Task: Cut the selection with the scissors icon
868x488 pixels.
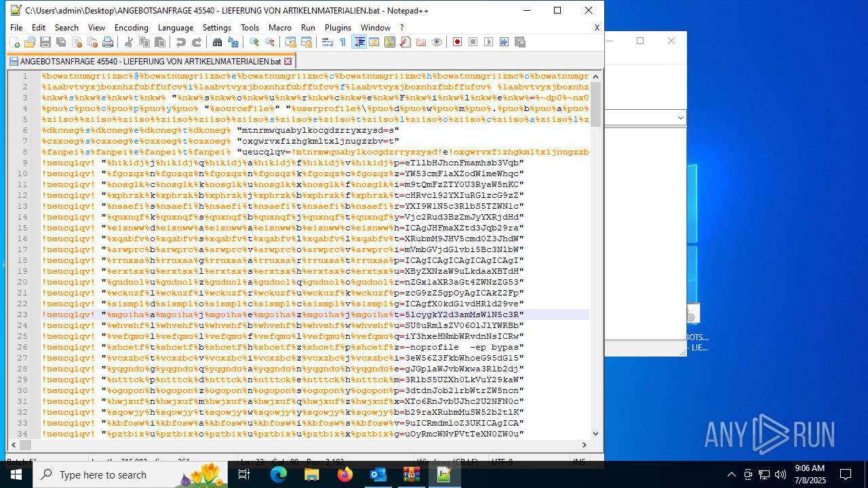Action: 129,42
